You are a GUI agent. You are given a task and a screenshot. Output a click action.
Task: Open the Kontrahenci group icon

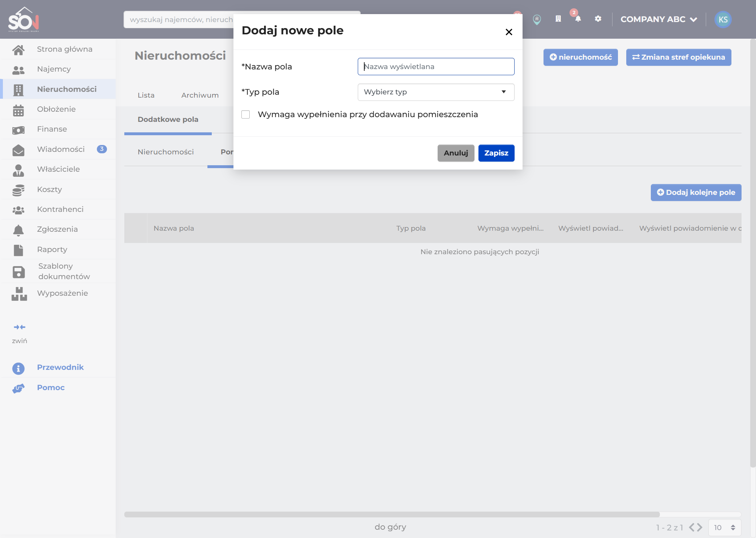click(18, 210)
